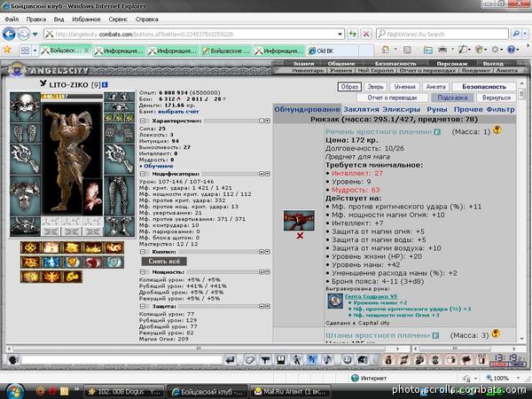Click the pet bird image beside the character
The image size is (532, 399).
[92, 197]
